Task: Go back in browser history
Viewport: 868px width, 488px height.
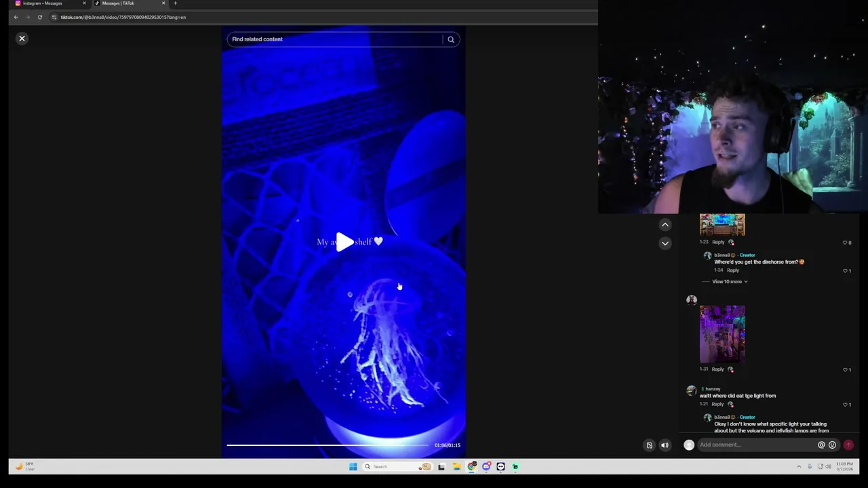Action: pyautogui.click(x=16, y=17)
